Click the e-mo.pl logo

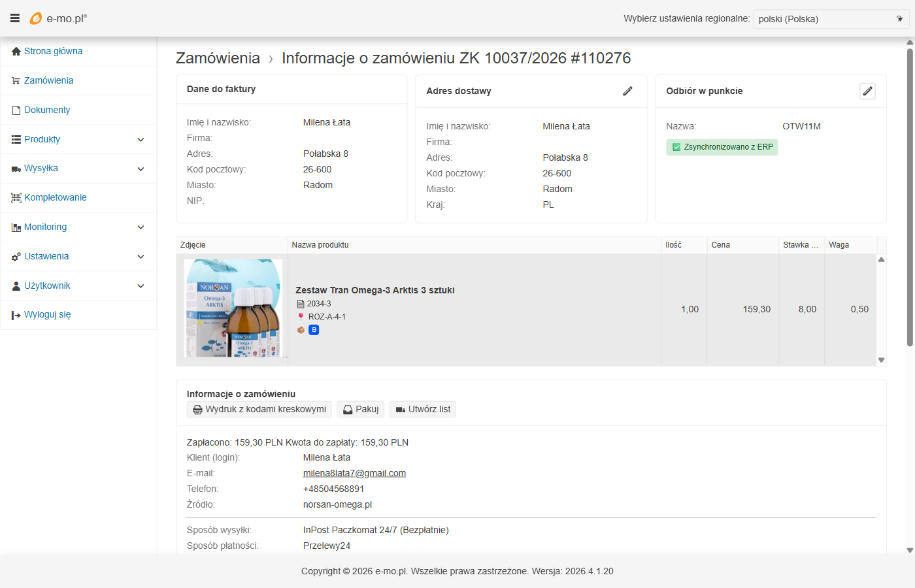(x=59, y=18)
